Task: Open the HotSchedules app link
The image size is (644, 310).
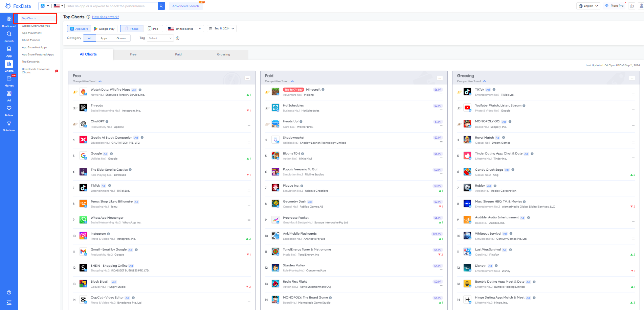Action: tap(293, 105)
